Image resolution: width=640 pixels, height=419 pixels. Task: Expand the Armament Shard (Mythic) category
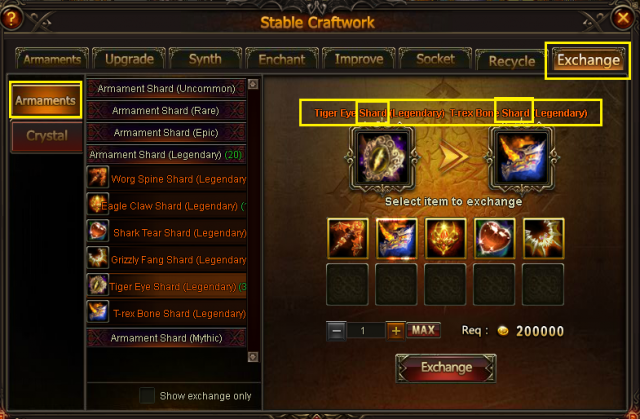pos(167,338)
